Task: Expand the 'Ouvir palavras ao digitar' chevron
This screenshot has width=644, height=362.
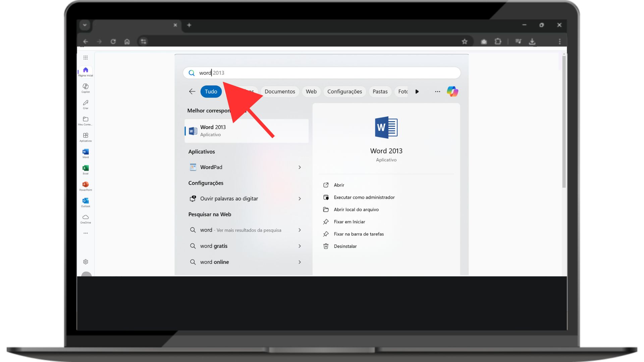Action: (x=300, y=199)
